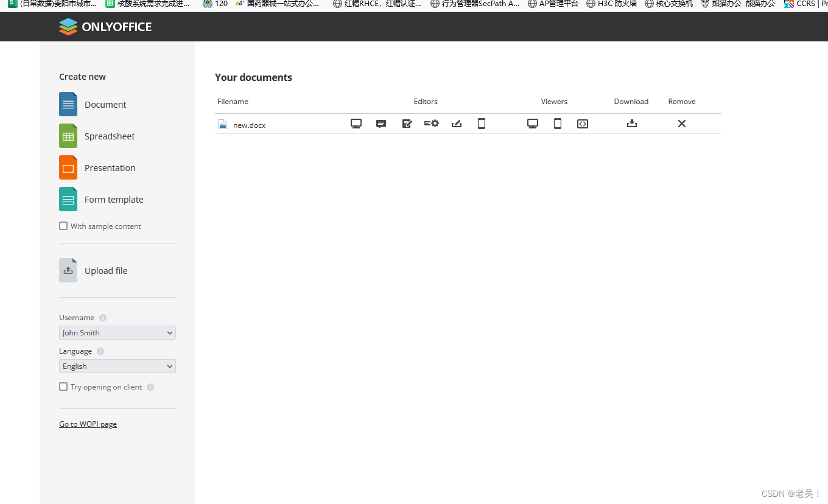Click the info icon beside Username
Screen dimensions: 828x504
[x=103, y=318]
